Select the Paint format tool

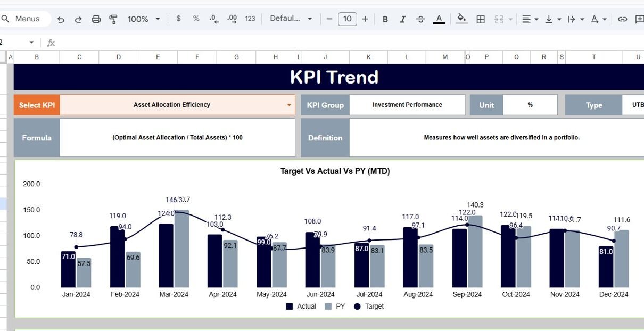click(113, 19)
